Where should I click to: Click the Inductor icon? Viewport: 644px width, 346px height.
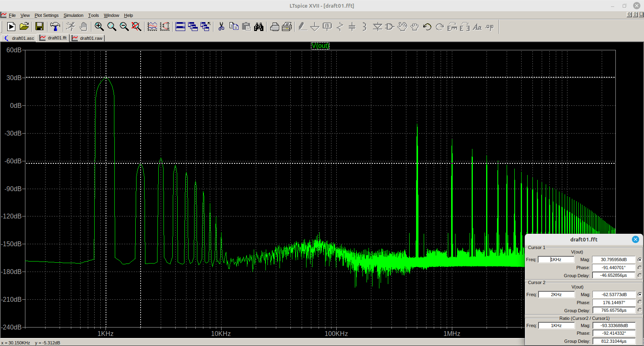[x=364, y=27]
